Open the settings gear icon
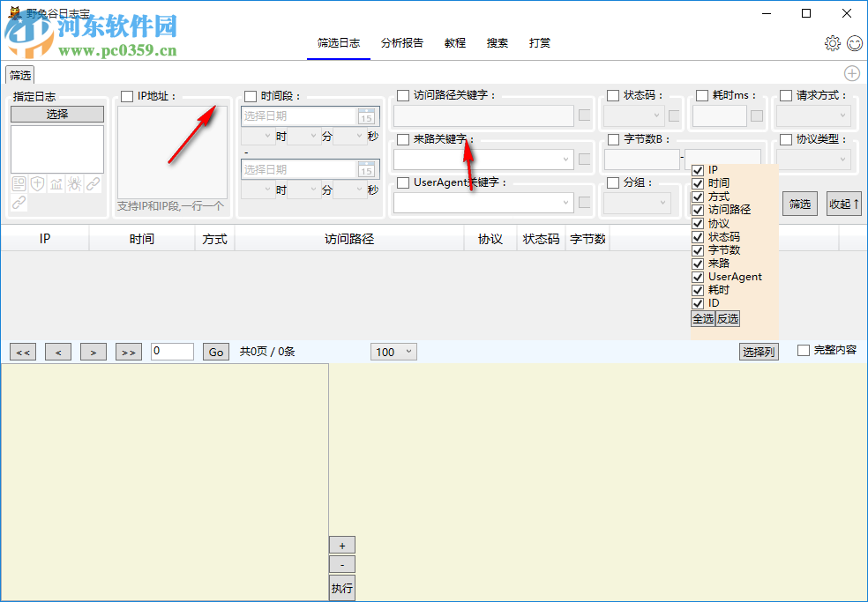Viewport: 868px width, 602px height. click(832, 42)
